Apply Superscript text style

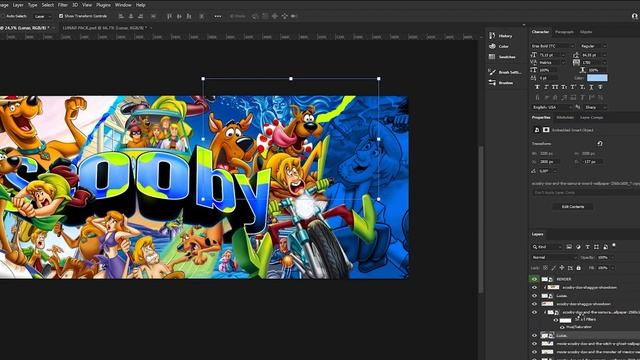[573, 87]
